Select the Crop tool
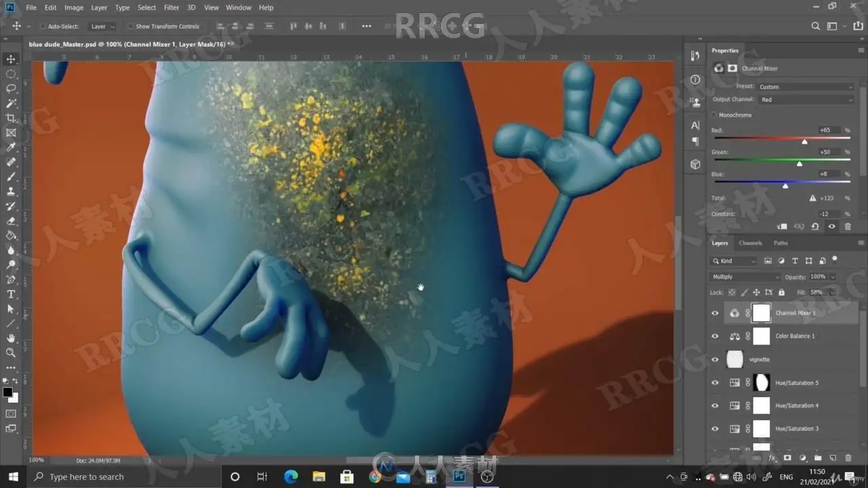Screen dimensions: 868x488 pos(11,118)
